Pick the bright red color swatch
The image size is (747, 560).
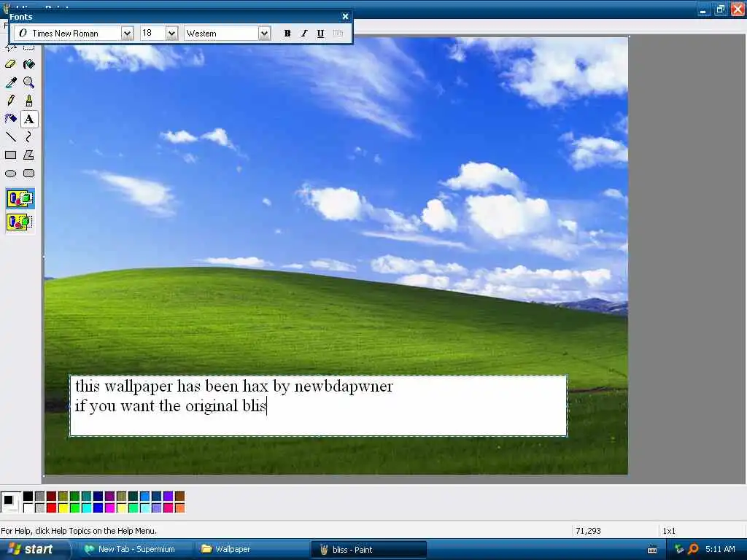52,508
